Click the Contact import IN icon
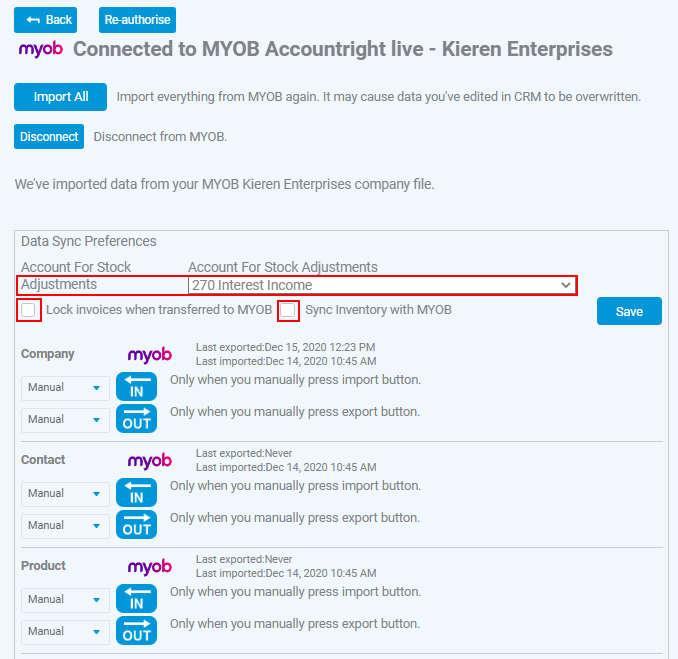 point(136,493)
